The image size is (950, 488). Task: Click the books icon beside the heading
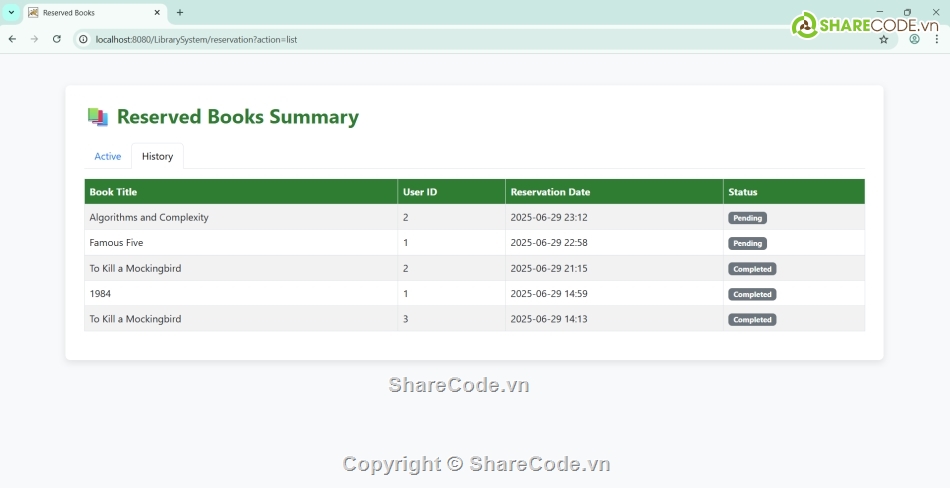point(98,117)
